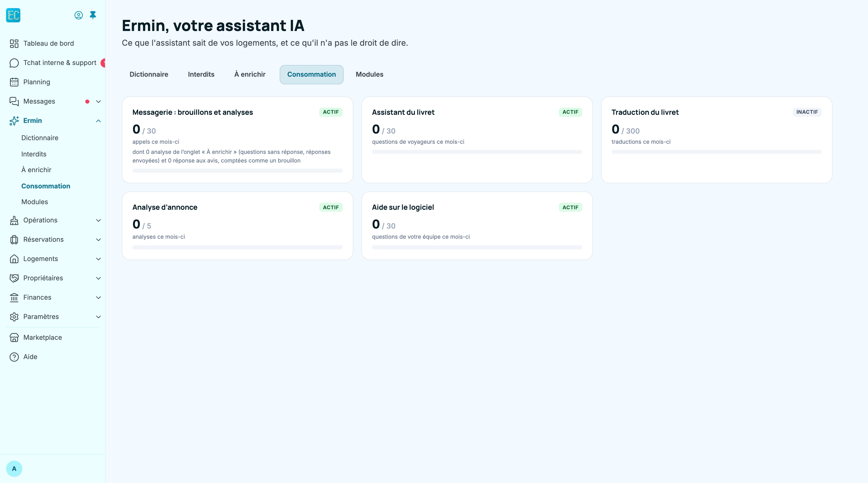
Task: Expand the Finances chevron
Action: [98, 298]
